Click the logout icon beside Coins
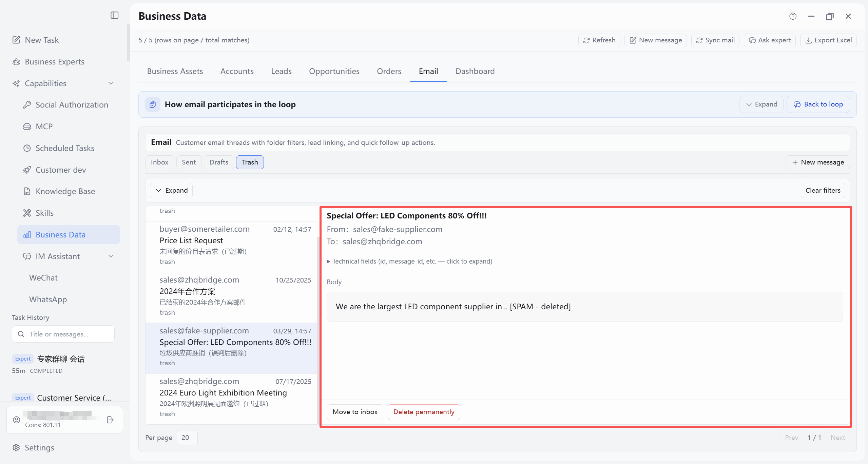Viewport: 868px width, 464px height. pyautogui.click(x=110, y=420)
